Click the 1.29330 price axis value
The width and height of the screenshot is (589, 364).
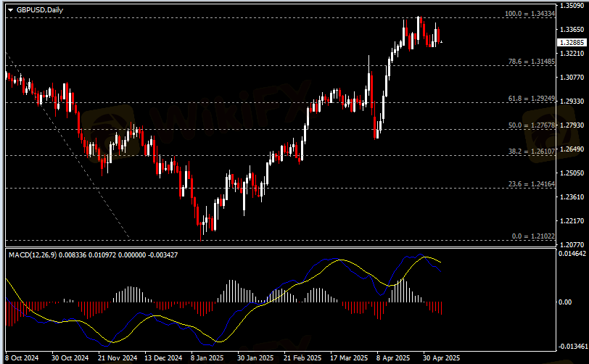pyautogui.click(x=572, y=102)
